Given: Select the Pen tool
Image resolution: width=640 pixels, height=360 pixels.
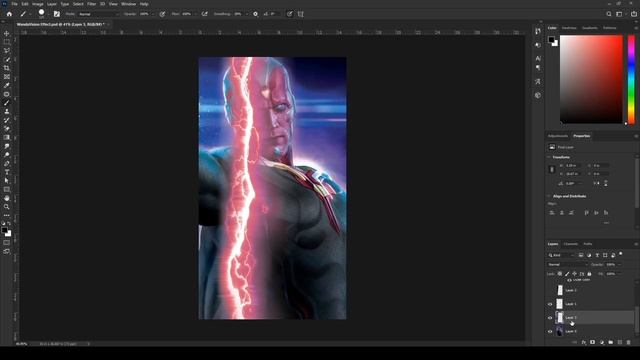Looking at the screenshot, I should coord(7,163).
